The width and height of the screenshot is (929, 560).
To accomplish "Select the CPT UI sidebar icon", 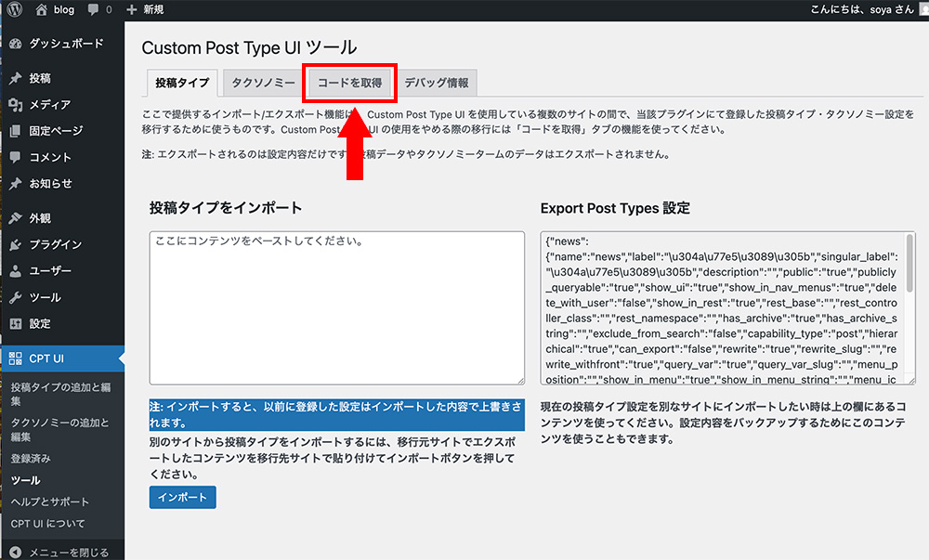I will (14, 357).
